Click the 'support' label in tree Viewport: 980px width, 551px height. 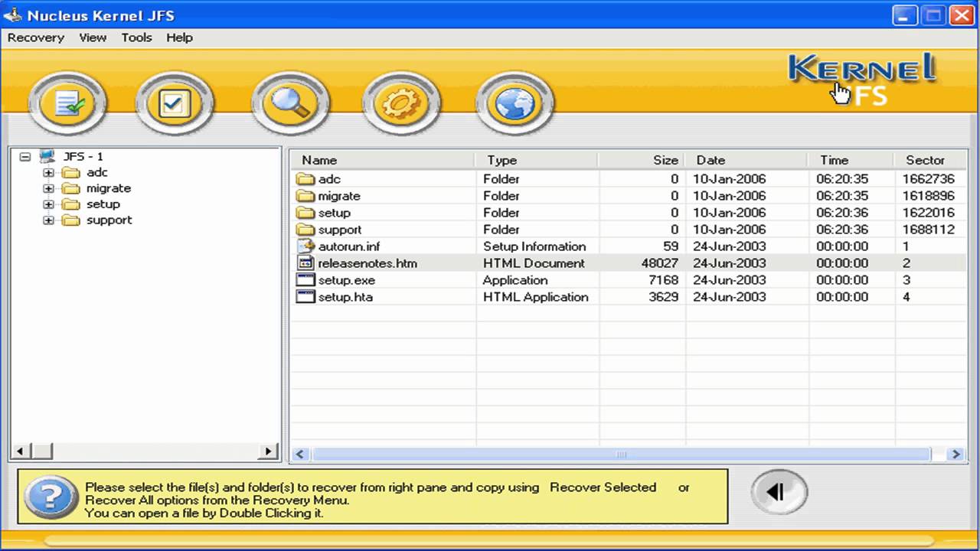[109, 220]
